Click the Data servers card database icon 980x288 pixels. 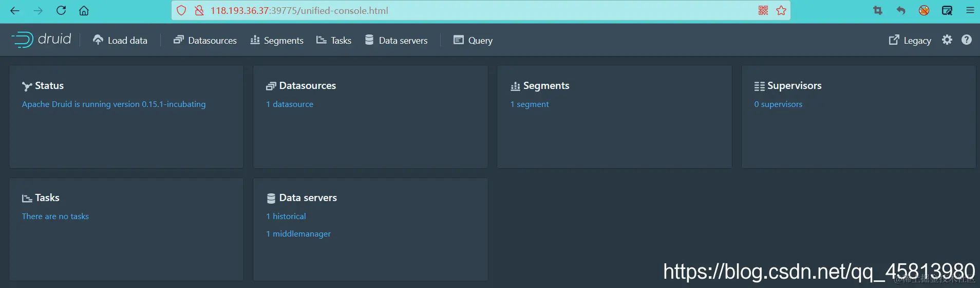click(x=271, y=198)
